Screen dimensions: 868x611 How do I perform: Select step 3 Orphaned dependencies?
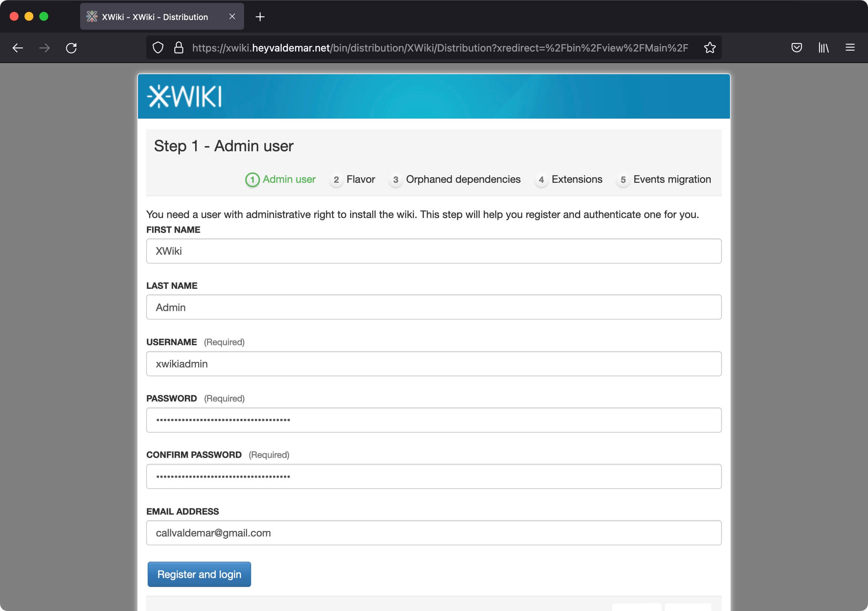point(455,179)
